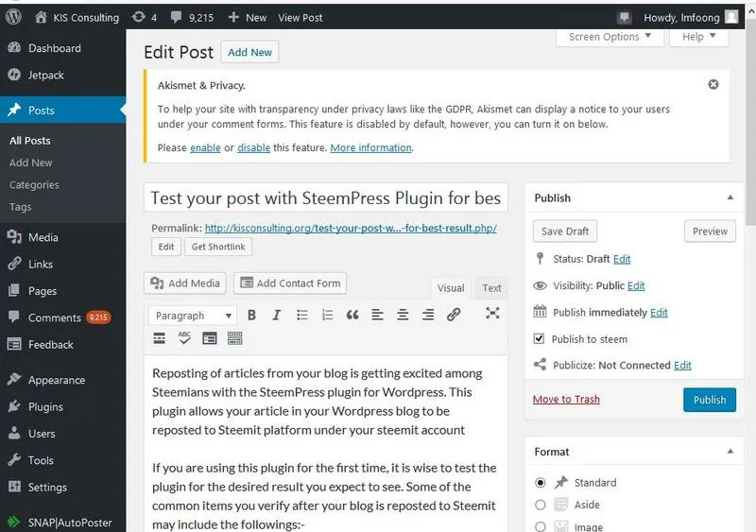Collapse the Publish box
Screen dimensions: 756x532
(730, 197)
